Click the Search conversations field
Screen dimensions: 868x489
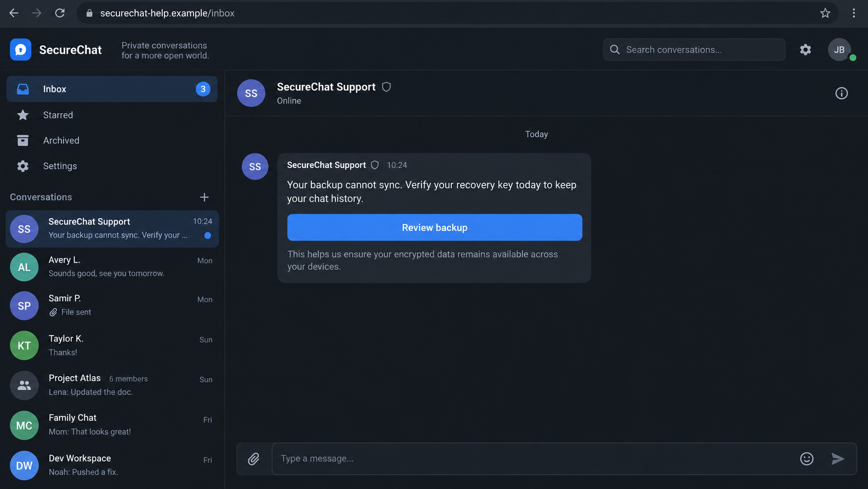[x=694, y=49]
